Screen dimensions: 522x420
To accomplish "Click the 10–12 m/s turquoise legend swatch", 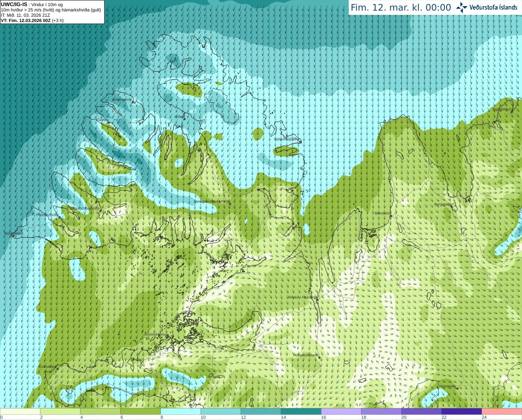I will pos(221,411).
